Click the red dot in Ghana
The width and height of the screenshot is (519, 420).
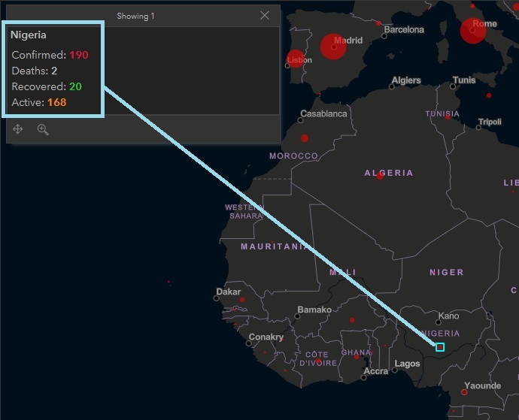357,357
